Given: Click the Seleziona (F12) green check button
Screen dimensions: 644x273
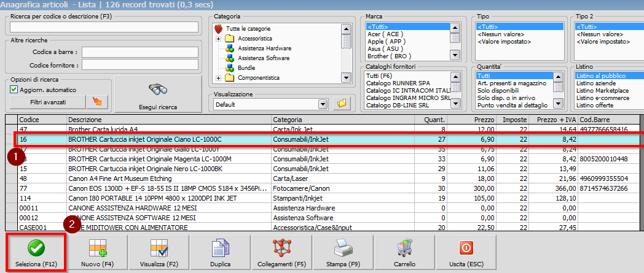Looking at the screenshot, I should (35, 253).
